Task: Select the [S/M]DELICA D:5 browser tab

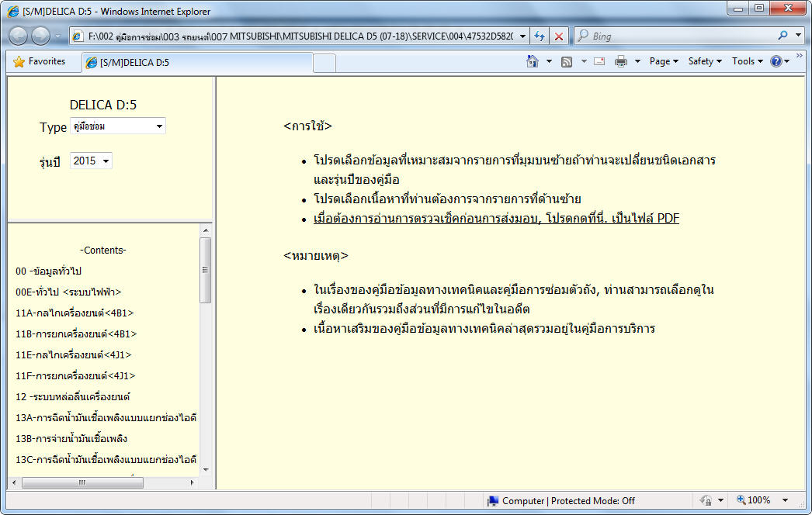Action: (x=196, y=62)
